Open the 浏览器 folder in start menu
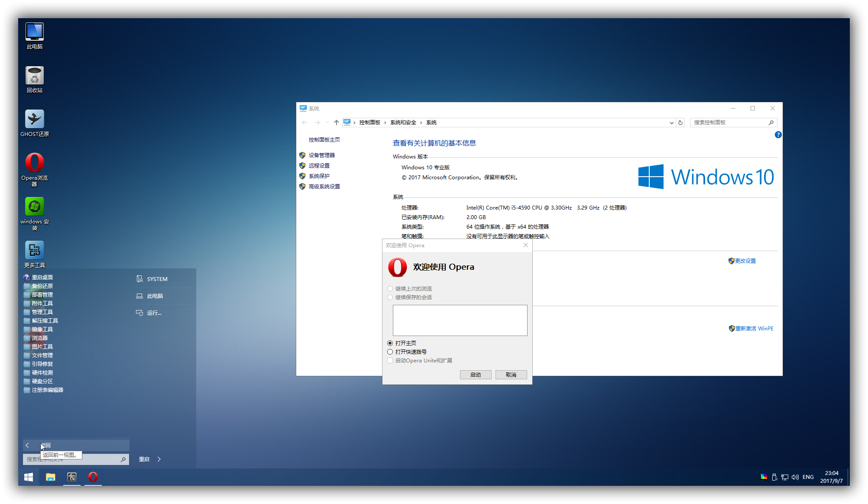The image size is (868, 504). point(36,338)
